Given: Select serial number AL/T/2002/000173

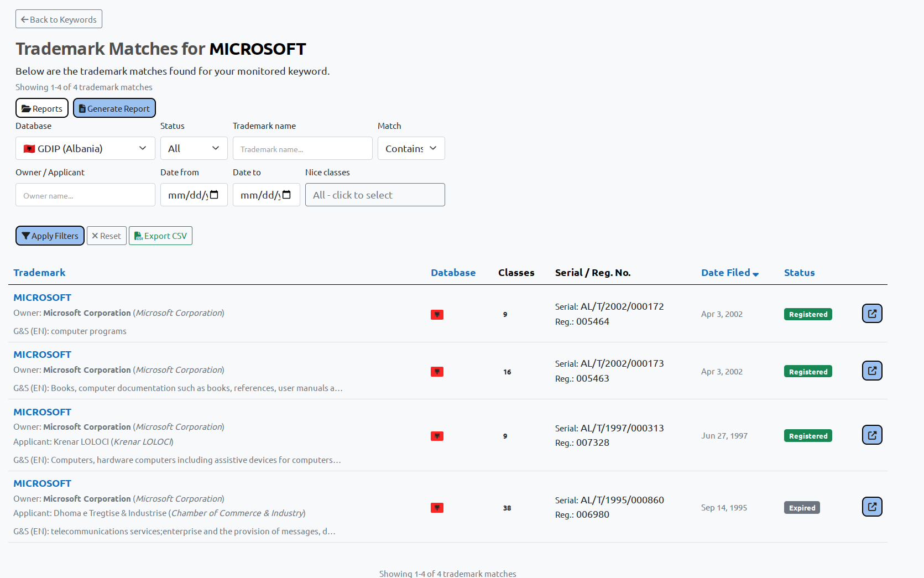Looking at the screenshot, I should 622,363.
